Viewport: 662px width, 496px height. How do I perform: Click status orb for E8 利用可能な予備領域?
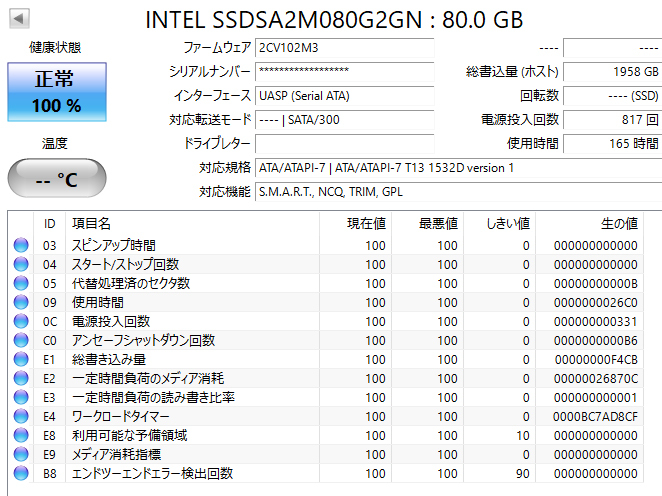tap(21, 435)
